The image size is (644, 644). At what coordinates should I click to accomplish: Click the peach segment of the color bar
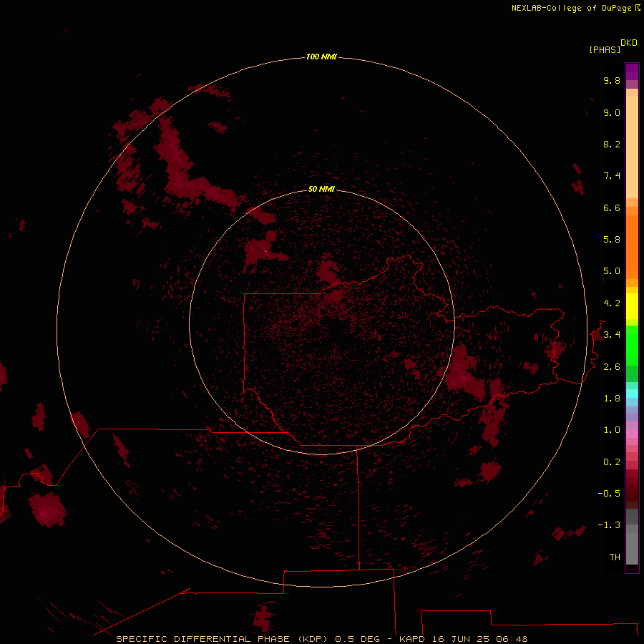(632, 147)
